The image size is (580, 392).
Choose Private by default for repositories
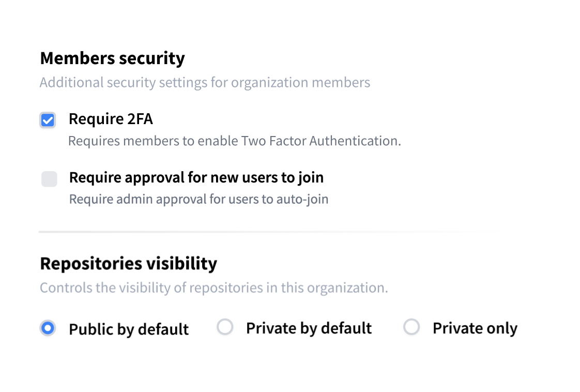coord(225,328)
